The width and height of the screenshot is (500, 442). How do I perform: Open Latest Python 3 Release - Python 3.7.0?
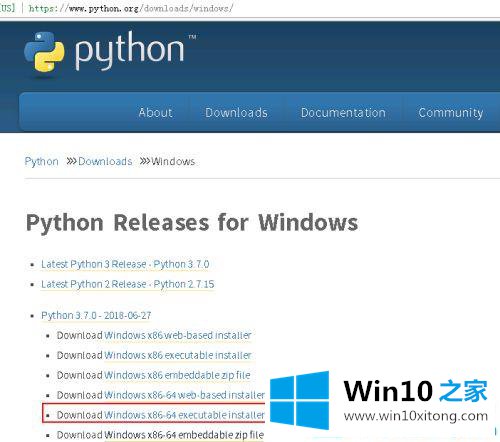125,264
